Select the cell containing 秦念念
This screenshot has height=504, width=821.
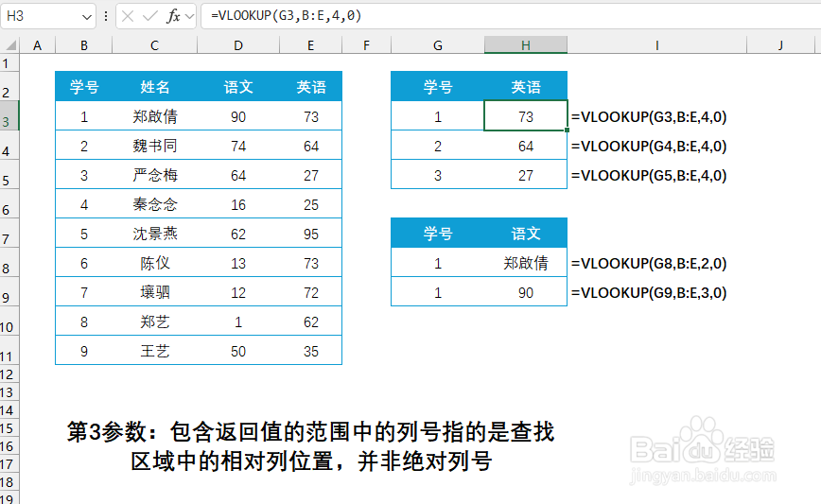pos(154,204)
